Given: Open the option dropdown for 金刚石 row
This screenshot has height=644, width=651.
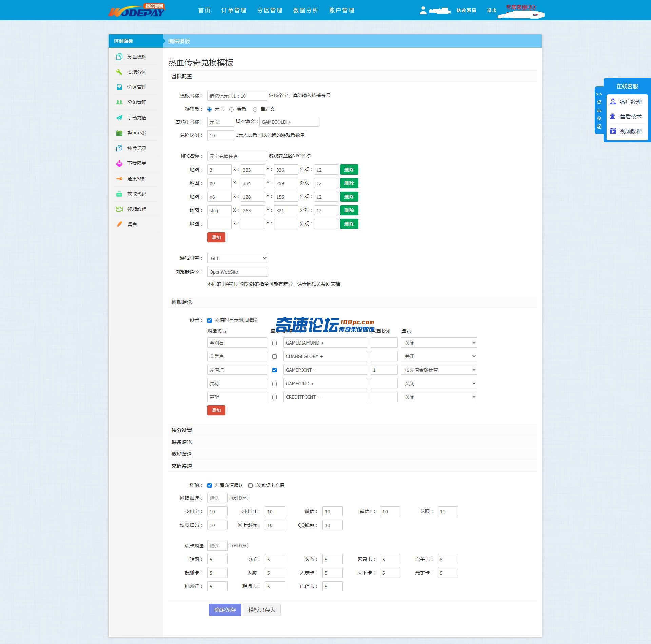Looking at the screenshot, I should [439, 343].
